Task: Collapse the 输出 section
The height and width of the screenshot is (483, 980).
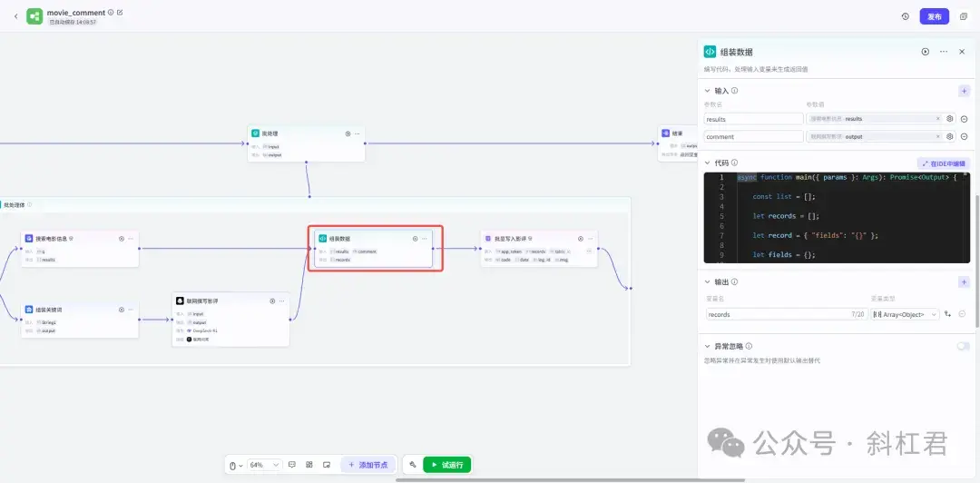Action: [708, 282]
